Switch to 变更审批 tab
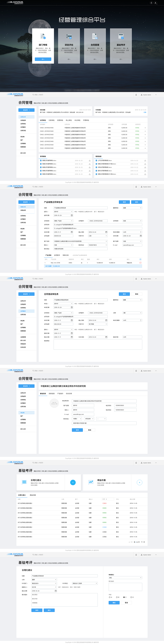This screenshot has width=164, height=644. pyautogui.click(x=60, y=120)
